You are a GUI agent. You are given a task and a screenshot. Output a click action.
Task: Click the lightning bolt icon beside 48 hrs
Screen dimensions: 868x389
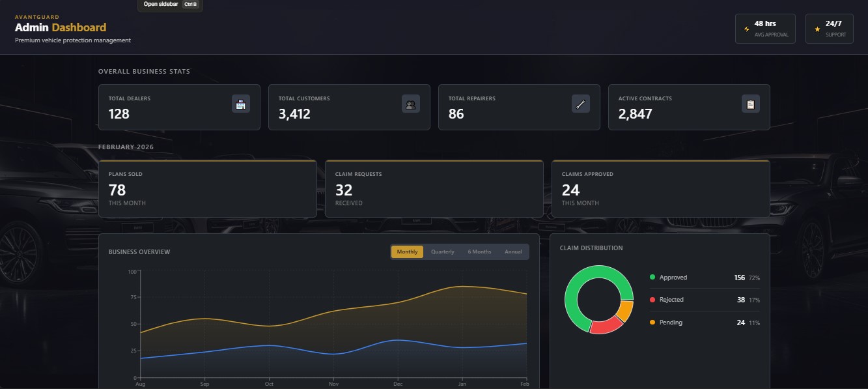click(x=747, y=29)
